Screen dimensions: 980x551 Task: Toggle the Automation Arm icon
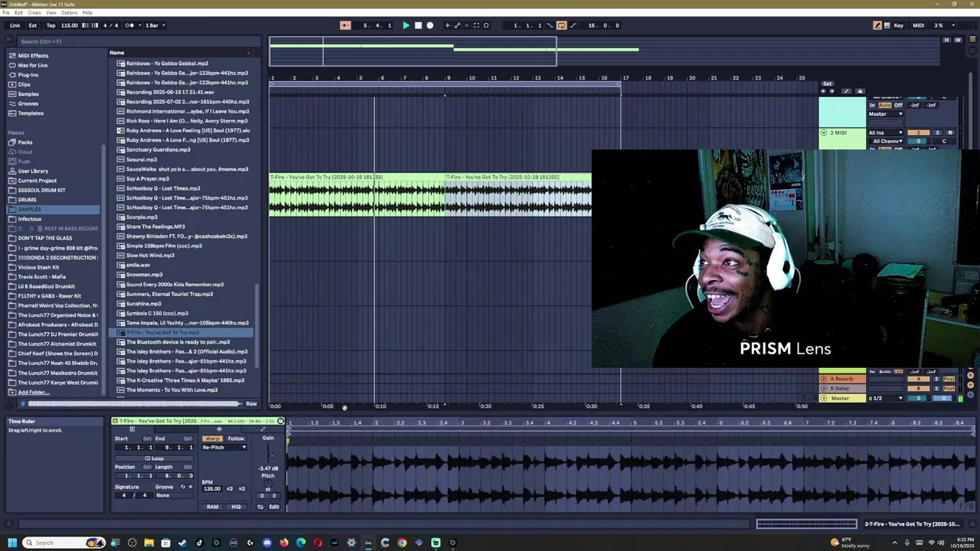(457, 25)
